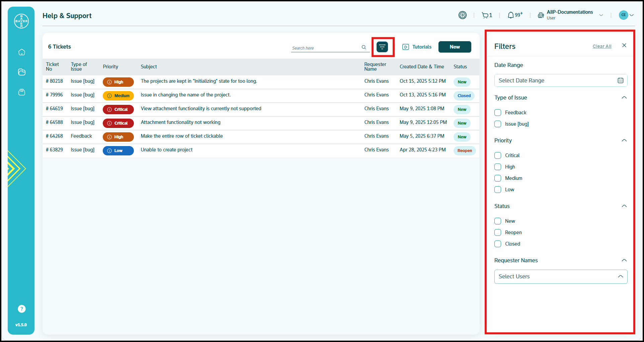Viewport: 644px width, 342px height.
Task: Enable the Critical priority filter
Action: pyautogui.click(x=498, y=155)
